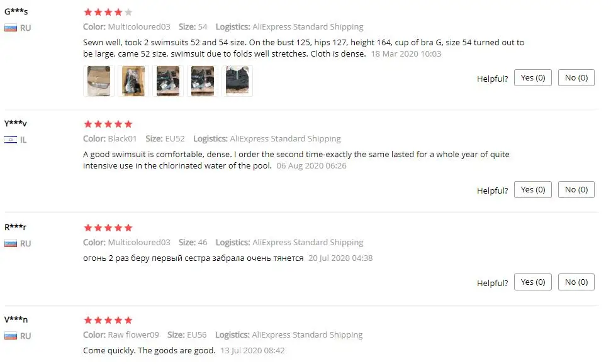Open the second review photo thumbnail
Image resolution: width=611 pixels, height=364 pixels.
click(133, 81)
